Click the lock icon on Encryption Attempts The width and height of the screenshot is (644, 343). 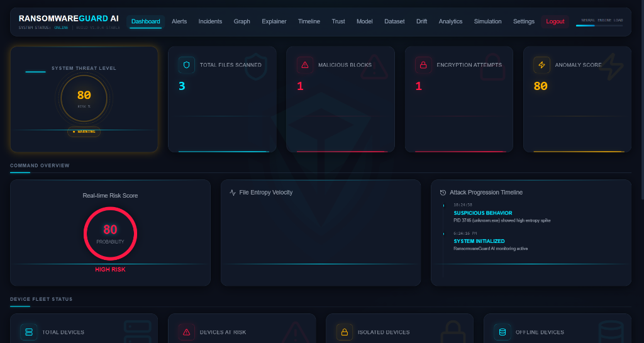pyautogui.click(x=423, y=65)
